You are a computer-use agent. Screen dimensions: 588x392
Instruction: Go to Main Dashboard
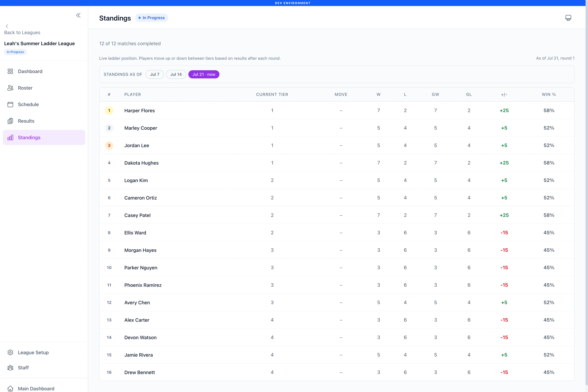pyautogui.click(x=44, y=388)
